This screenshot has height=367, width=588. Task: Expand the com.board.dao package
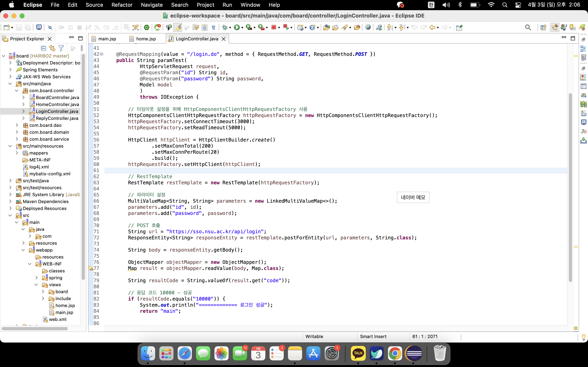click(x=17, y=125)
